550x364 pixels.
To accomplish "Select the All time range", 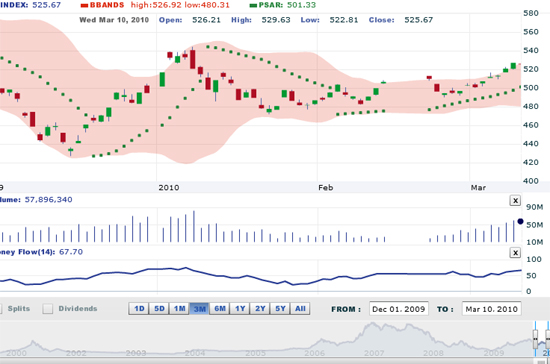I will tap(300, 309).
